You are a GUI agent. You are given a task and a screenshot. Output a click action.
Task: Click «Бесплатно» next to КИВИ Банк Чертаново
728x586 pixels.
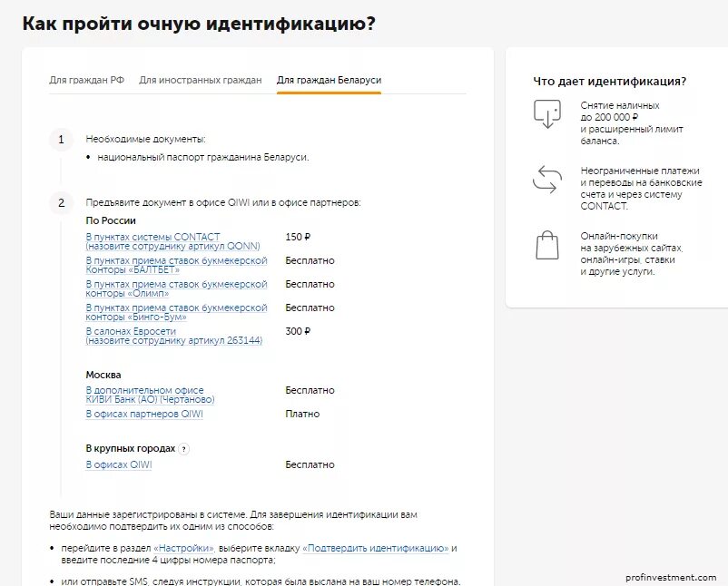tap(310, 390)
